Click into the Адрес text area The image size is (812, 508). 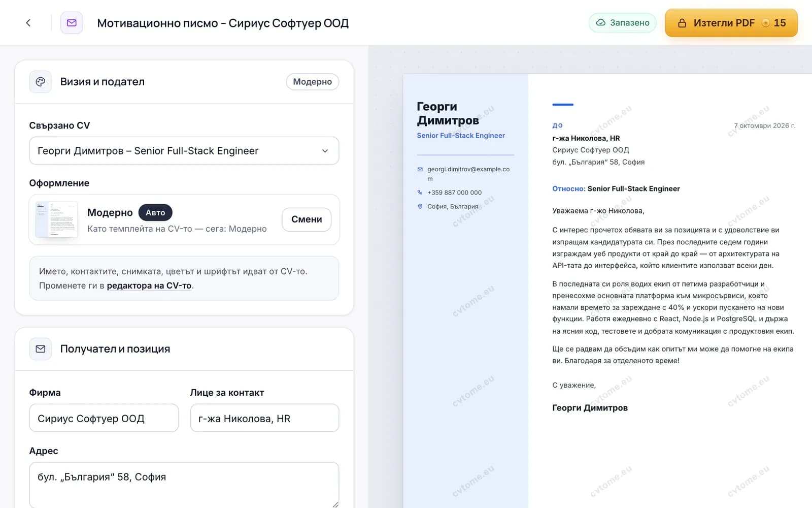(x=184, y=485)
